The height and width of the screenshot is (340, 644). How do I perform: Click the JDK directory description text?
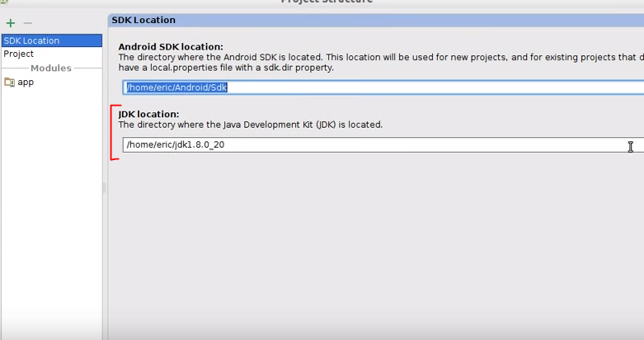point(251,125)
